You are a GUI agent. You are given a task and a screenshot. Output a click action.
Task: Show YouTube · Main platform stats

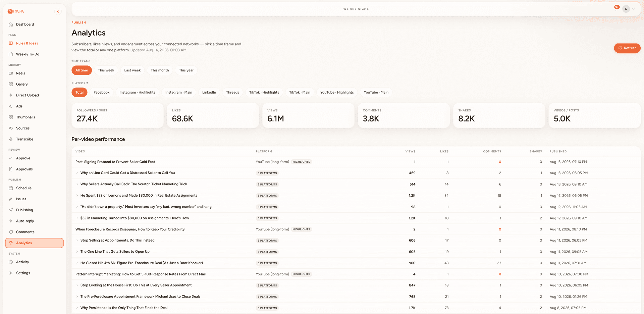coord(376,93)
